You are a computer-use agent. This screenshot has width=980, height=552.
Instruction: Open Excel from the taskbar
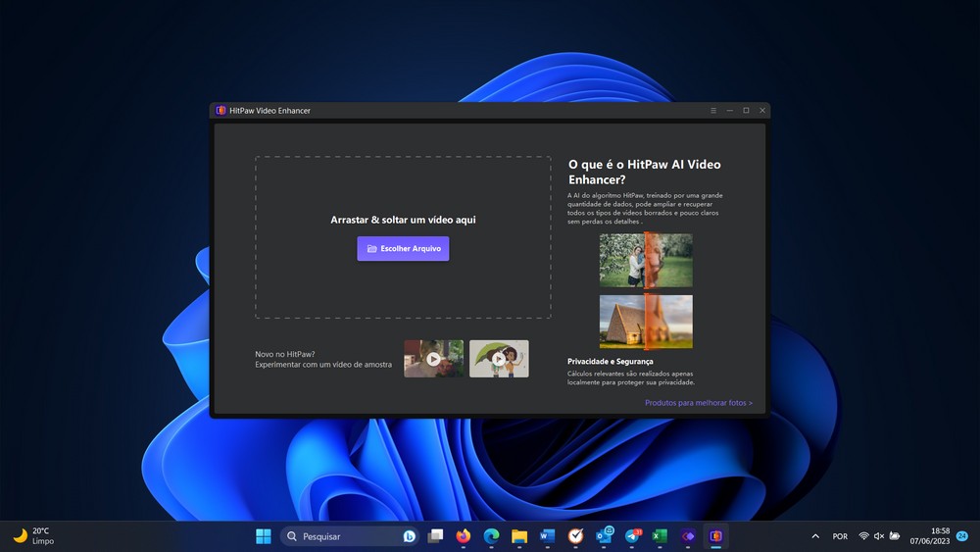tap(660, 536)
